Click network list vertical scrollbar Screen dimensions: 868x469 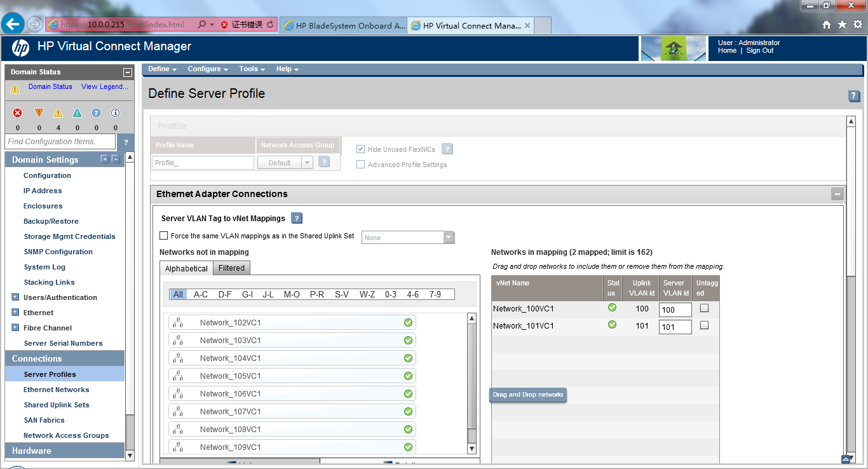point(471,383)
